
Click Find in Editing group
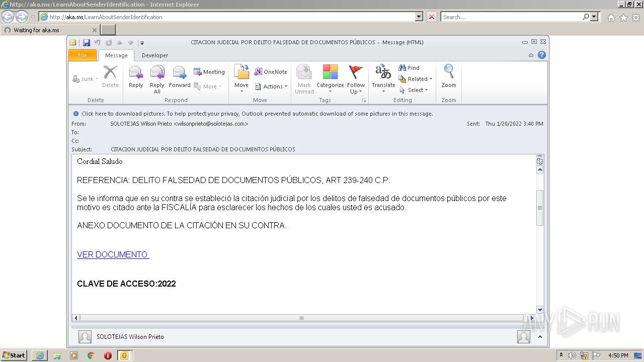(409, 68)
